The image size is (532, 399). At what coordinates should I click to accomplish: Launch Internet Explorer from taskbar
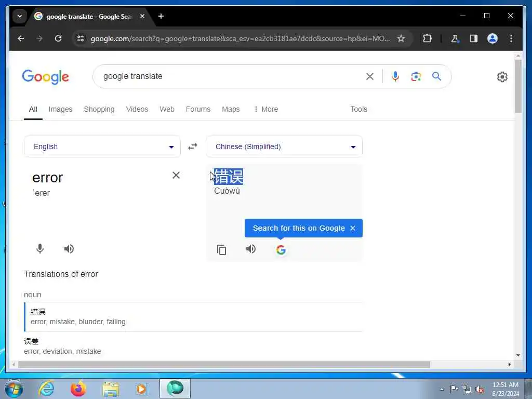point(46,389)
